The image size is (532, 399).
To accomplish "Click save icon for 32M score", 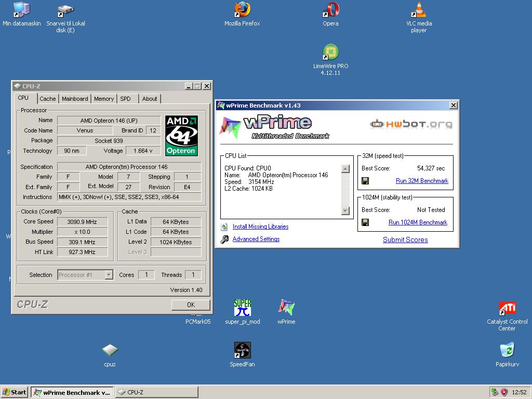I will pyautogui.click(x=365, y=181).
